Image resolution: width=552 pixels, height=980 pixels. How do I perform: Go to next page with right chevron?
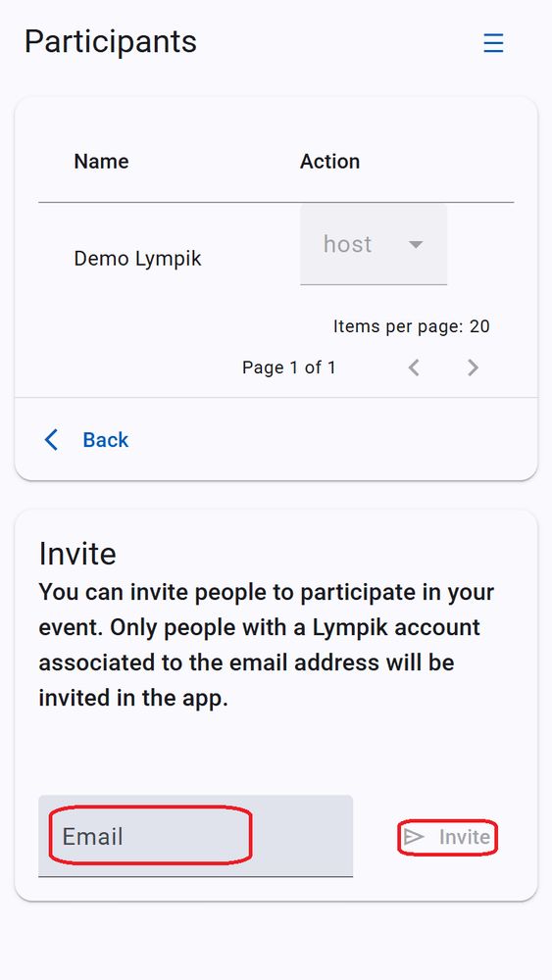tap(474, 367)
